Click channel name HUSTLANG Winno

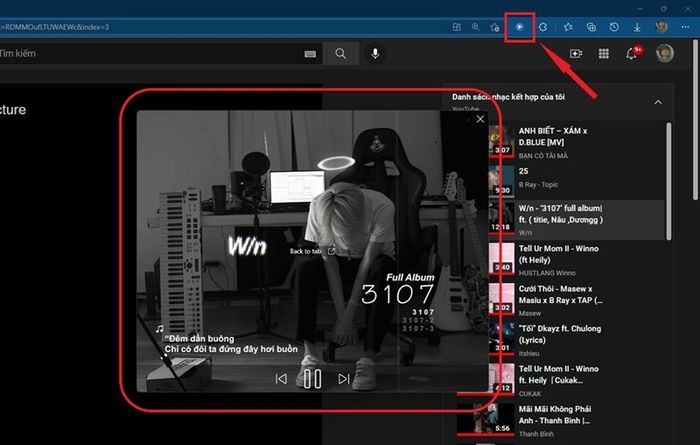pyautogui.click(x=547, y=273)
